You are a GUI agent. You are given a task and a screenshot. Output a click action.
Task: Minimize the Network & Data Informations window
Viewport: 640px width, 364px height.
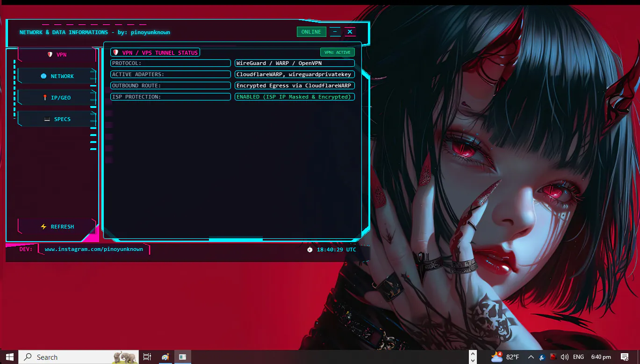335,32
